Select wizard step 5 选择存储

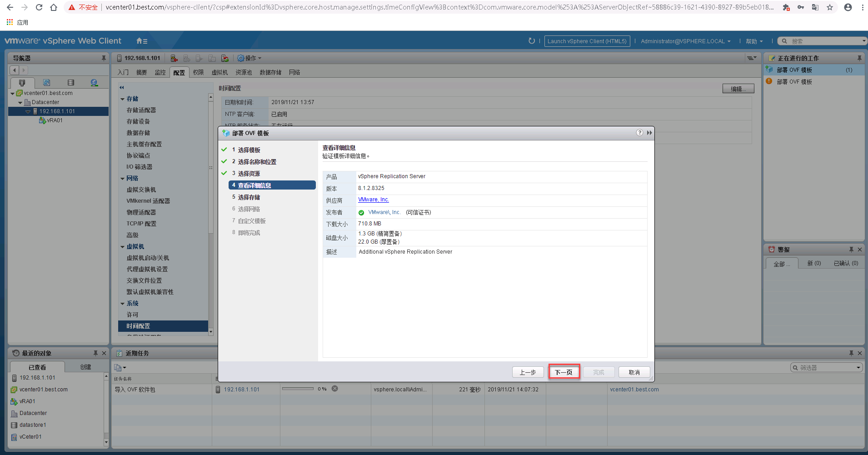(x=249, y=197)
